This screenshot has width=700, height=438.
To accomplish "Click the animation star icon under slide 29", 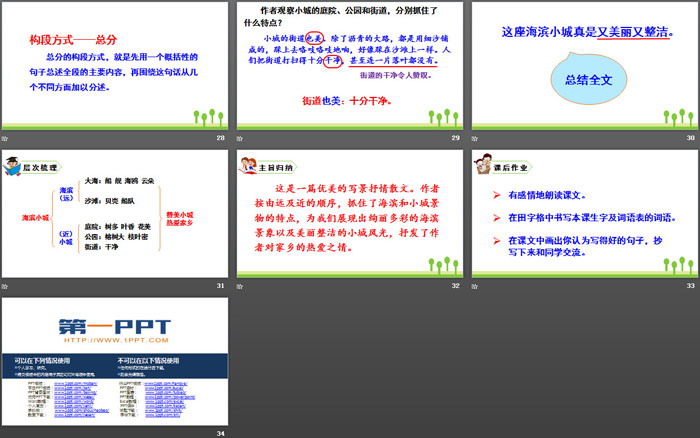I will [240, 138].
